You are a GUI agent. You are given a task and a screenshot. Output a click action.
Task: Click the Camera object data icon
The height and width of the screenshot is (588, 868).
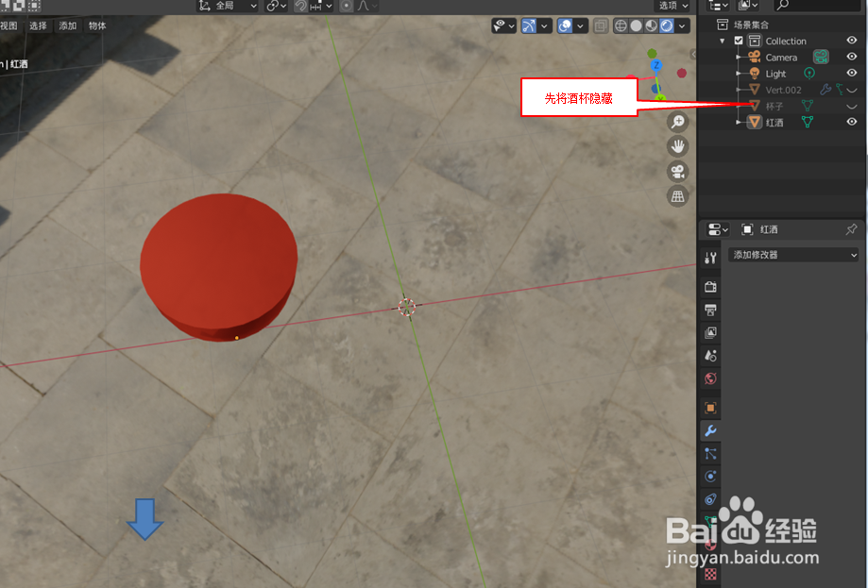point(821,57)
